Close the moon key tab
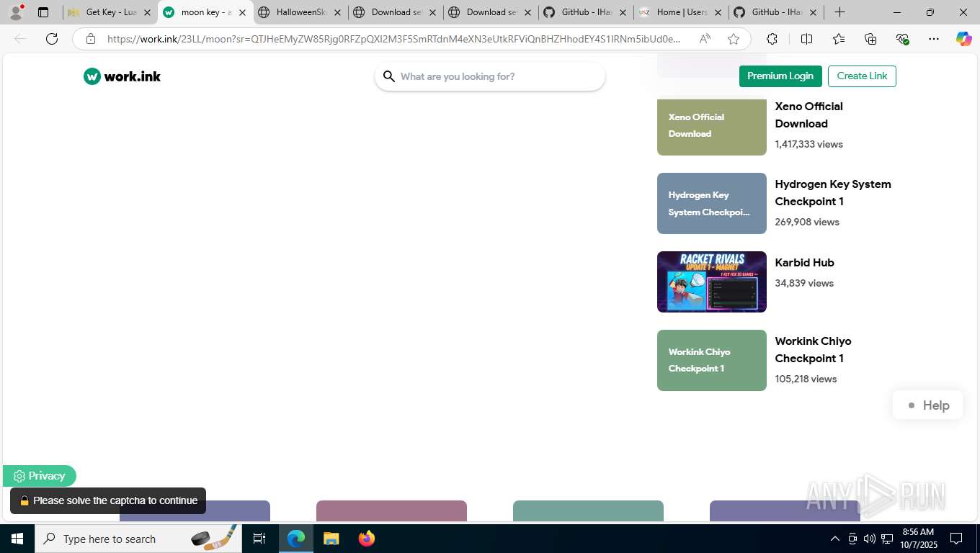Screen dimensions: 980x553 [x=242, y=12]
